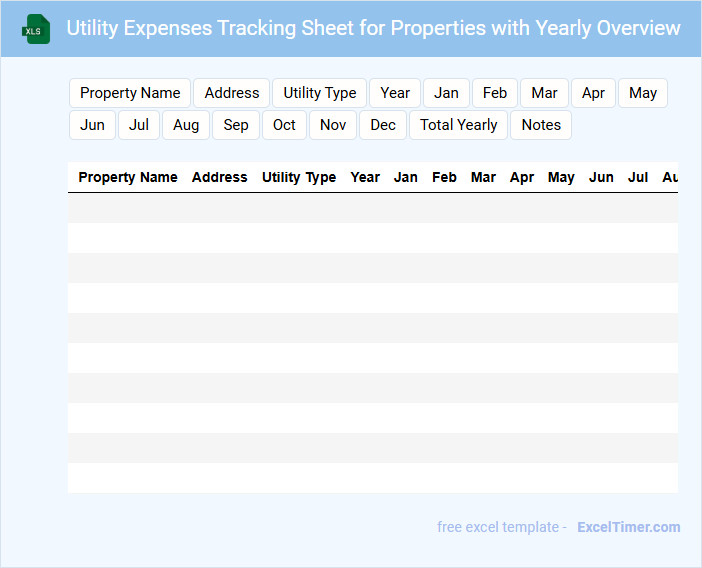Click the first empty table row
The image size is (702, 568).
coord(372,208)
